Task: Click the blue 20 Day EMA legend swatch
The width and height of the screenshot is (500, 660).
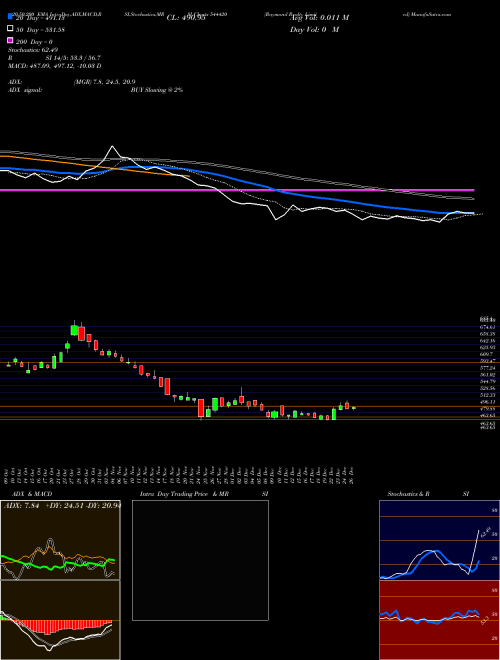Action: [10, 17]
